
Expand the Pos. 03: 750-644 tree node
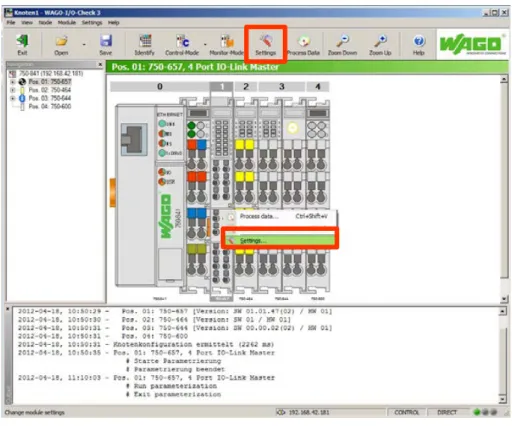point(13,98)
